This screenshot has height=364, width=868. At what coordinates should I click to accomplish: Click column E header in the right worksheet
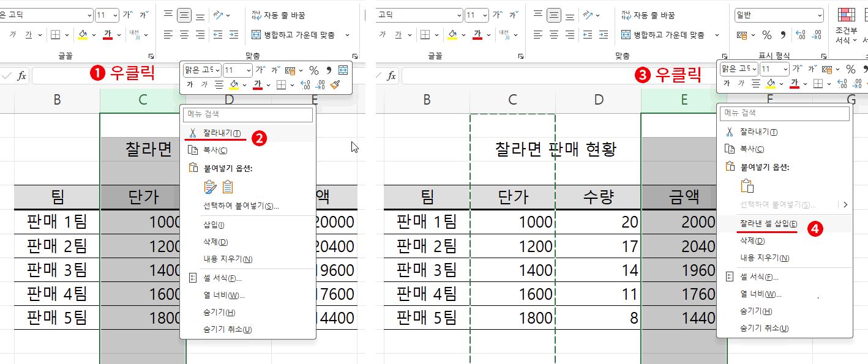pos(684,100)
